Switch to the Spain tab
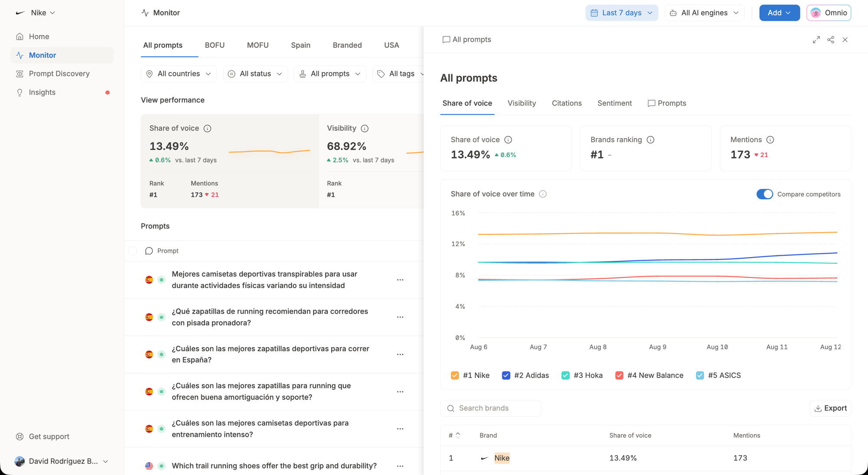 (x=301, y=45)
